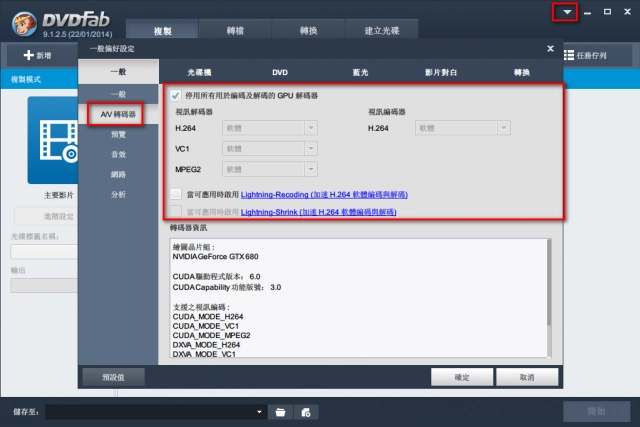
Task: Select 分析 analysis in the sidebar
Action: [x=118, y=194]
